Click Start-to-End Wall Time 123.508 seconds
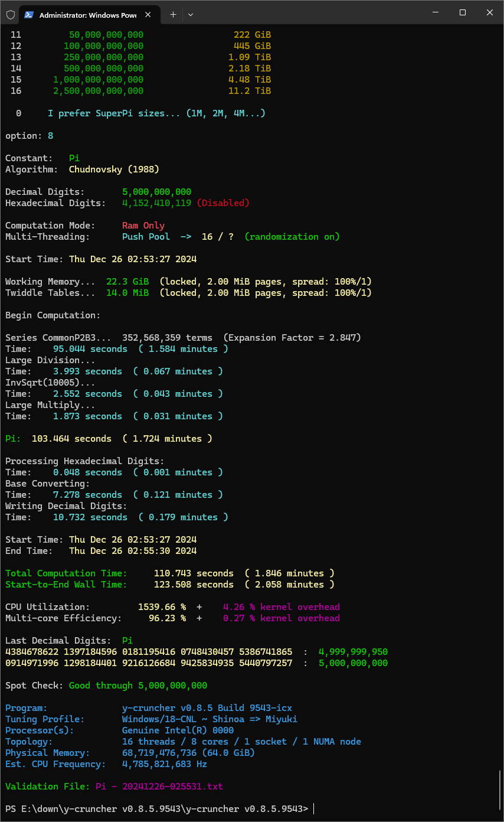The width and height of the screenshot is (504, 822). point(194,585)
